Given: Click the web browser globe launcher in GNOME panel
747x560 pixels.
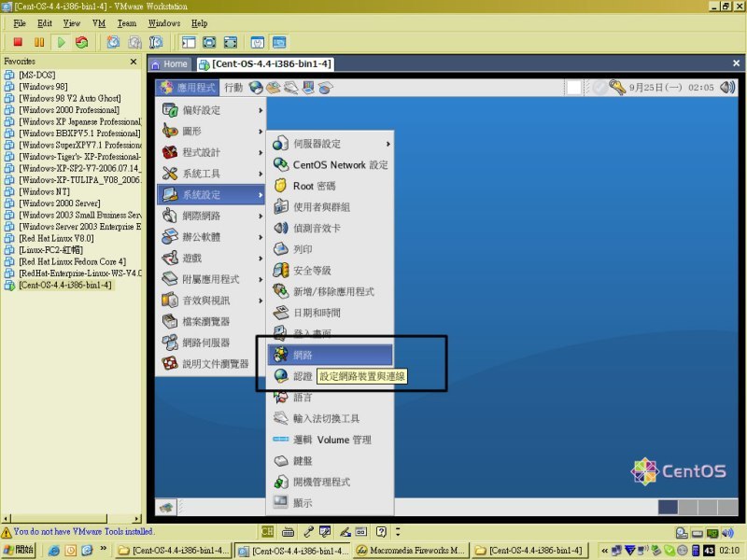Looking at the screenshot, I should [x=256, y=88].
